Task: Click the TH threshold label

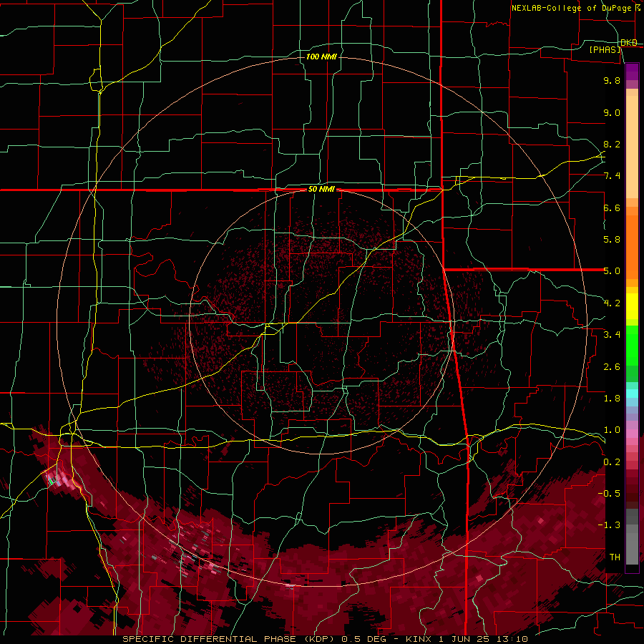Action: pyautogui.click(x=615, y=557)
